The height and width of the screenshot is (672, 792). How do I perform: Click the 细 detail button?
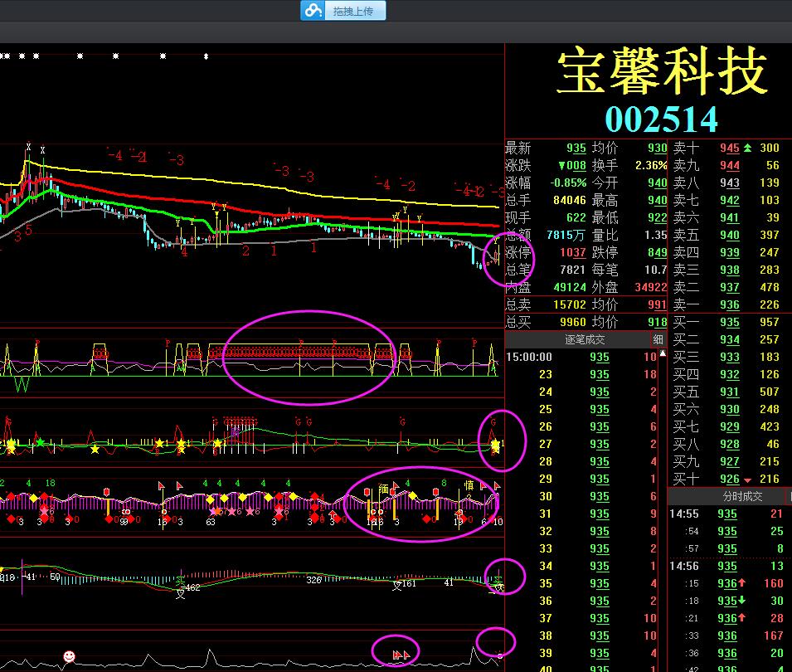click(x=658, y=339)
